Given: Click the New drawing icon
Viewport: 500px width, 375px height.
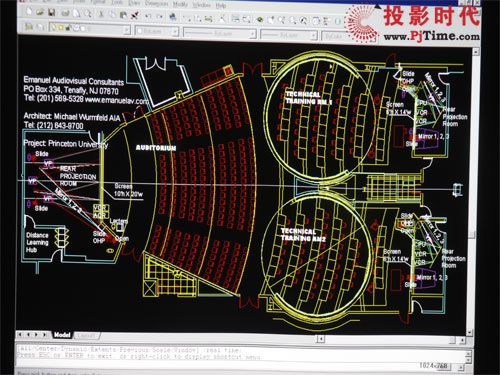Looking at the screenshot, I should [x=29, y=13].
